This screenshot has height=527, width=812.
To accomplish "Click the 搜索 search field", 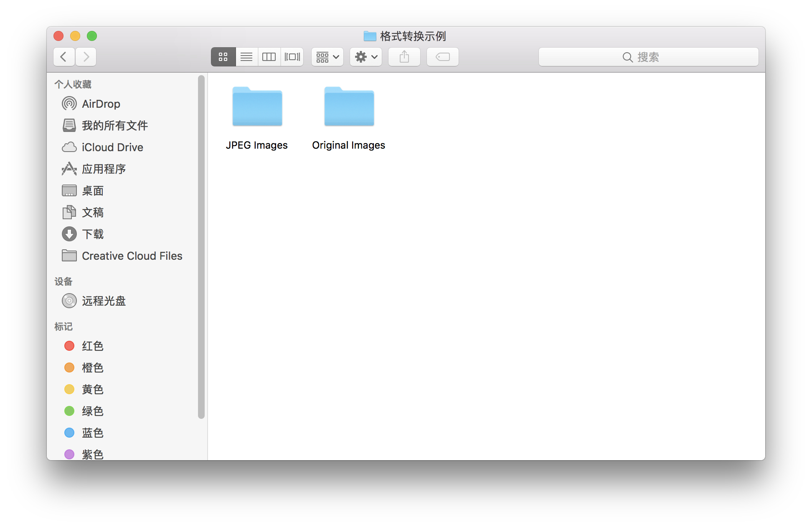I will pyautogui.click(x=648, y=57).
